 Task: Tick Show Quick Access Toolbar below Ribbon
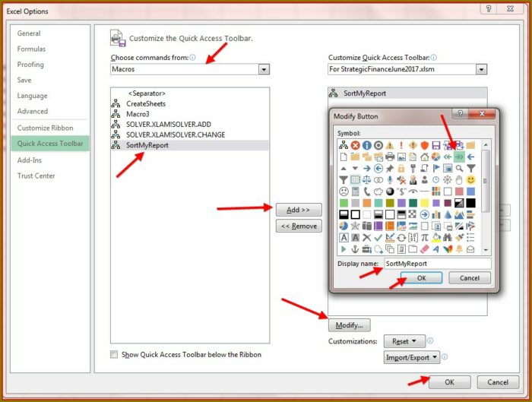point(114,355)
